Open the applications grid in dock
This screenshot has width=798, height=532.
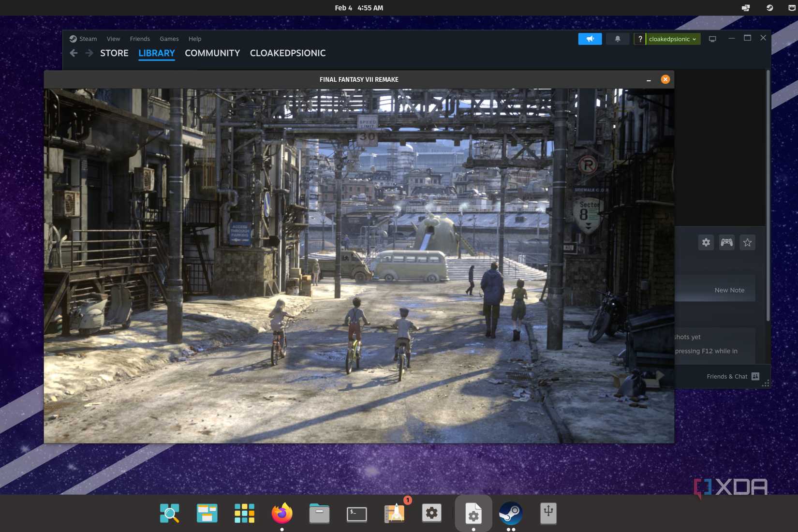pos(244,513)
